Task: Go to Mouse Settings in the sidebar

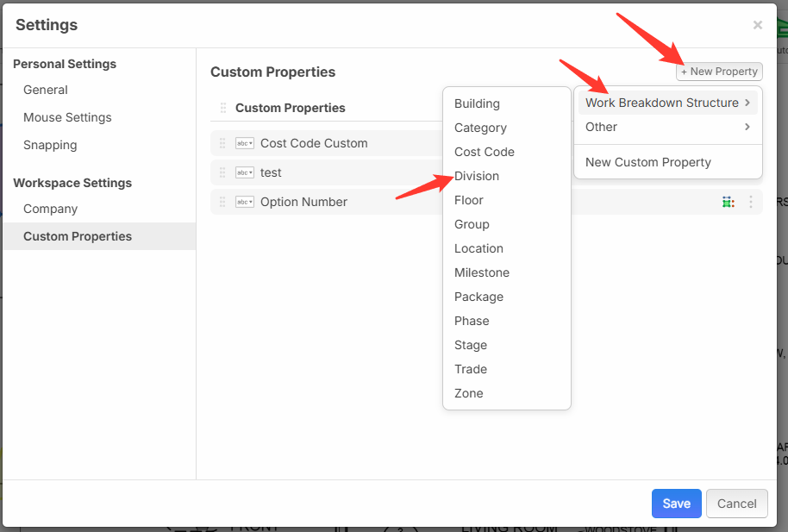Action: (67, 117)
